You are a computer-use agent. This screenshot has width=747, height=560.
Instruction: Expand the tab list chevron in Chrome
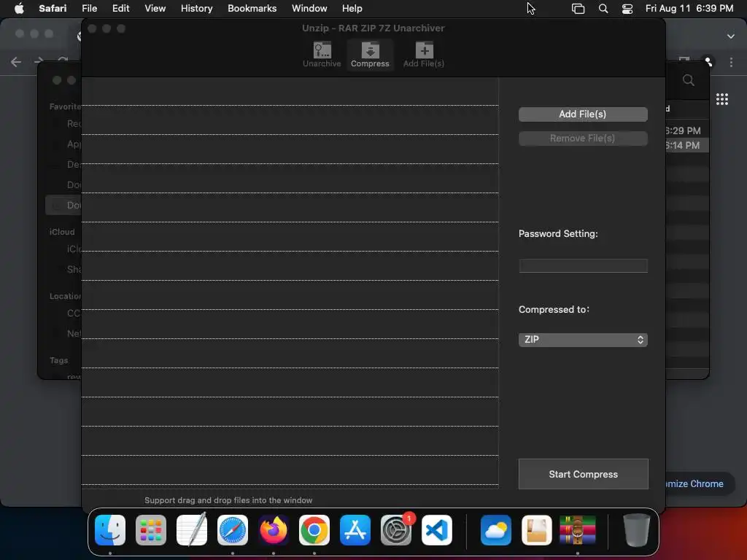(x=731, y=36)
